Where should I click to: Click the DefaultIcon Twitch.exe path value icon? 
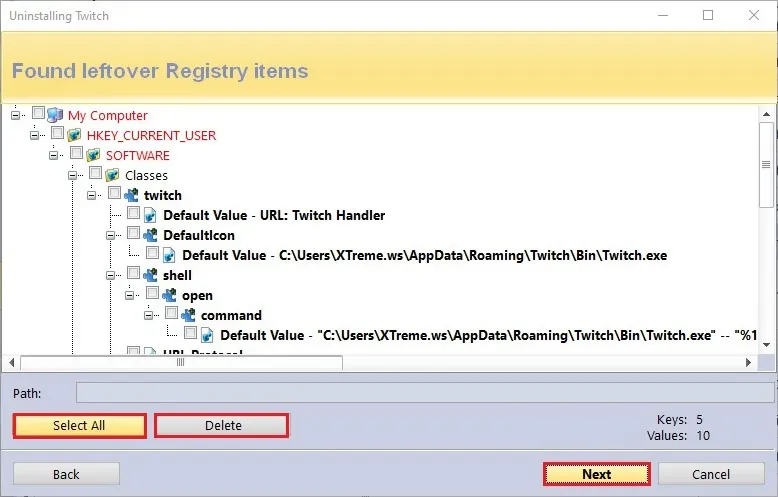tap(169, 255)
